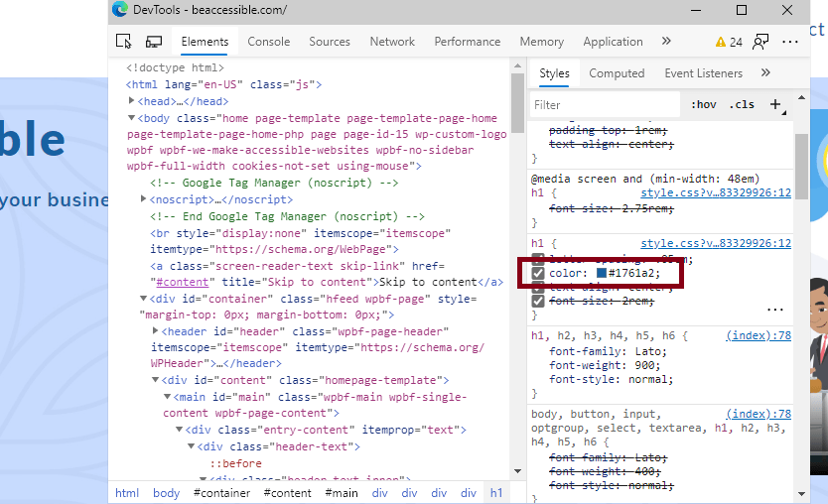
Task: Select the doctype html line
Action: (175, 67)
